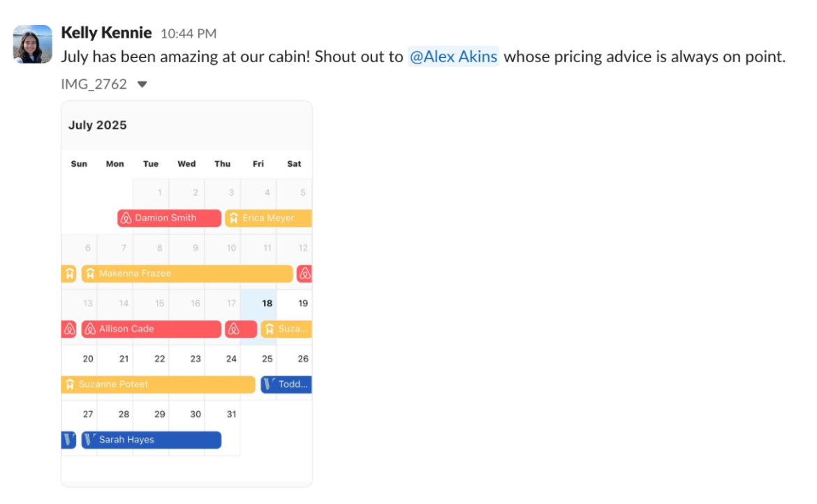Click the icon on Makenna Frazee booking
Viewport: 817px width, 504px height.
pos(90,274)
